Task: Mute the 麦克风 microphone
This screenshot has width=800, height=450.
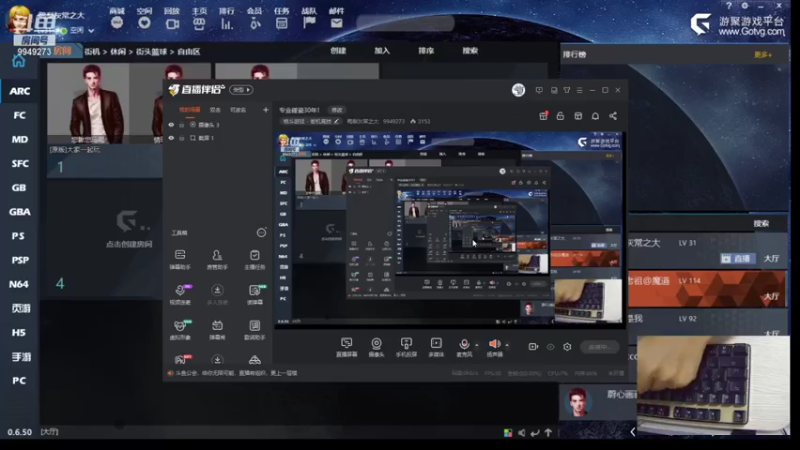Action: click(464, 347)
